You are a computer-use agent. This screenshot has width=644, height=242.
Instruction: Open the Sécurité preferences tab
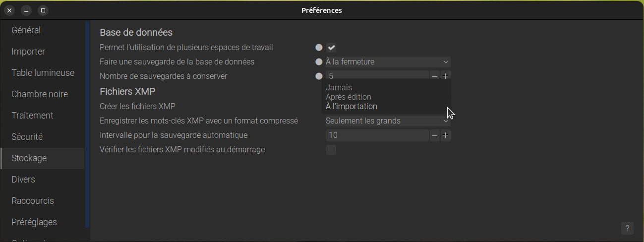pos(27,137)
